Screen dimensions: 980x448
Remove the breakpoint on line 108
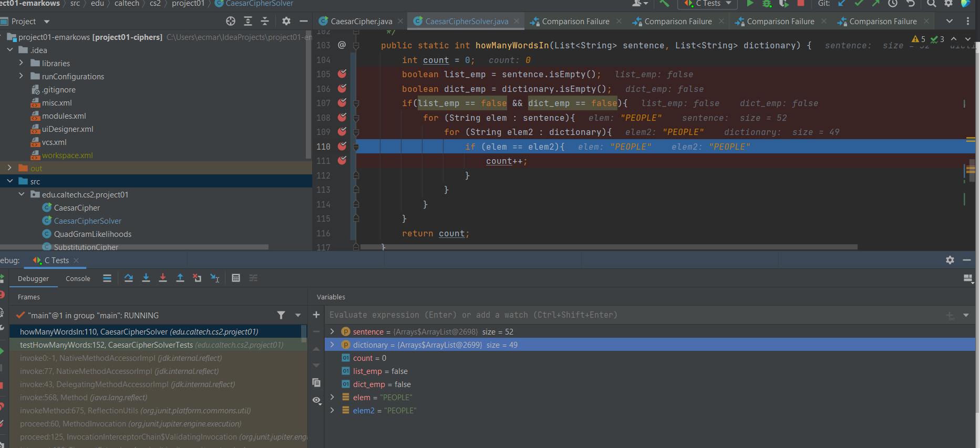(342, 118)
